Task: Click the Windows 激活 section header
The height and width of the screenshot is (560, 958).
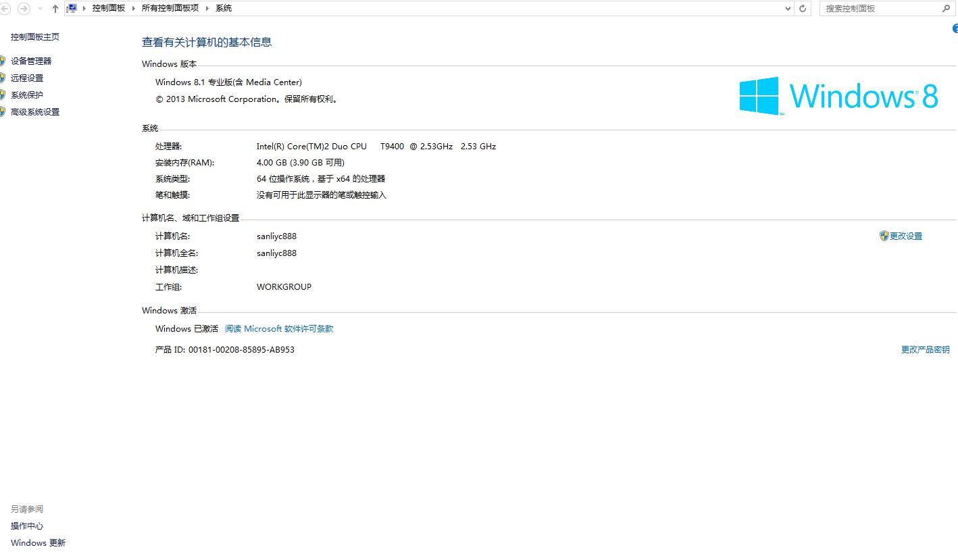Action: pyautogui.click(x=169, y=311)
